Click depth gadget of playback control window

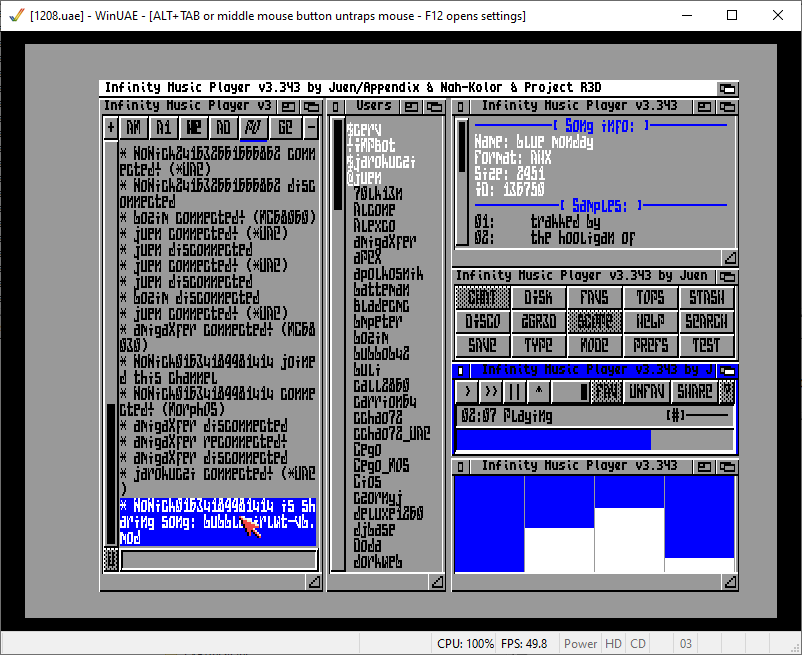click(x=727, y=371)
